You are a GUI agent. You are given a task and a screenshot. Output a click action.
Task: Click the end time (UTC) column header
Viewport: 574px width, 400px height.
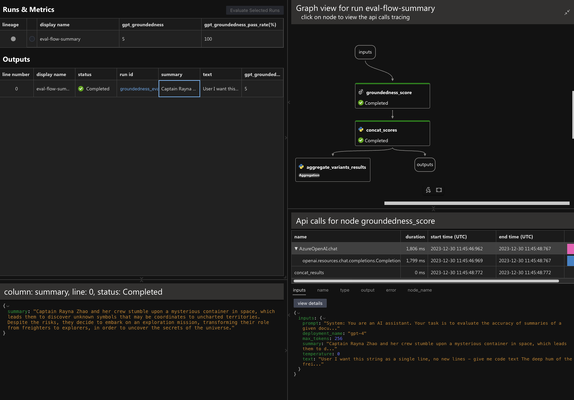pos(530,237)
